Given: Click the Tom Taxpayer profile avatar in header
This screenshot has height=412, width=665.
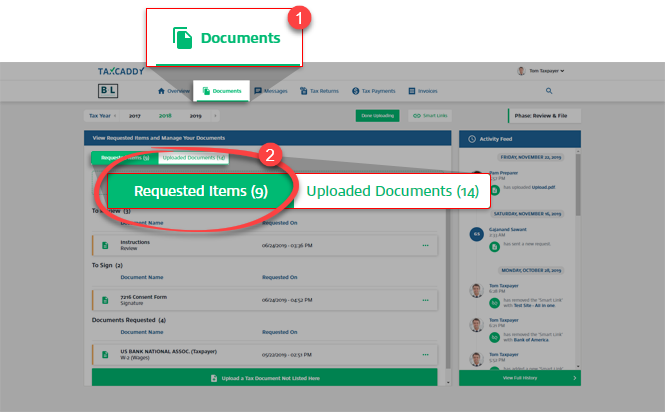Looking at the screenshot, I should pyautogui.click(x=521, y=71).
